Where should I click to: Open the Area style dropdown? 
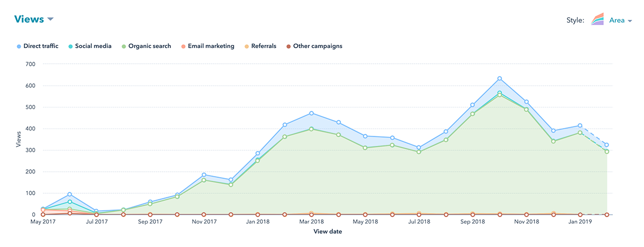(621, 20)
